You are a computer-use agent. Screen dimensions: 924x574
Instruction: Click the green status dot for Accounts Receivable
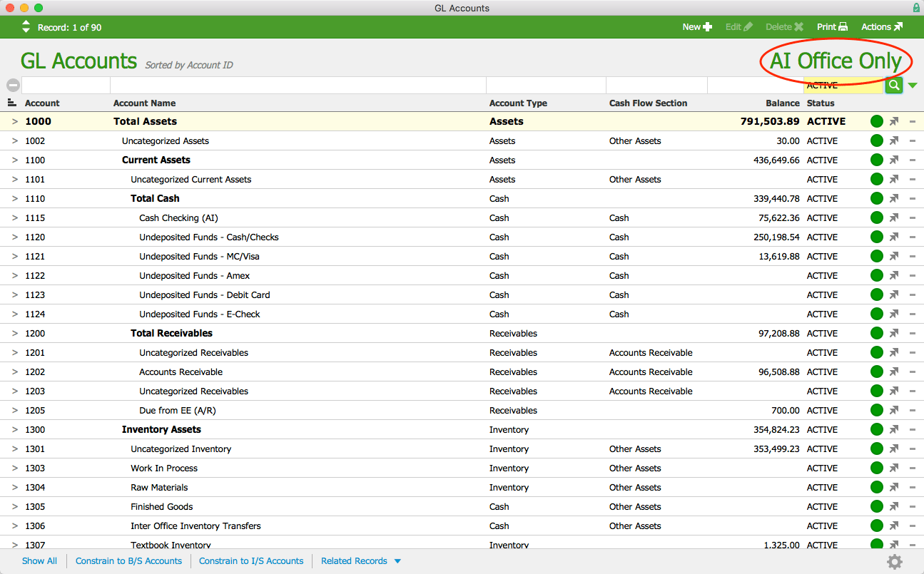click(876, 371)
